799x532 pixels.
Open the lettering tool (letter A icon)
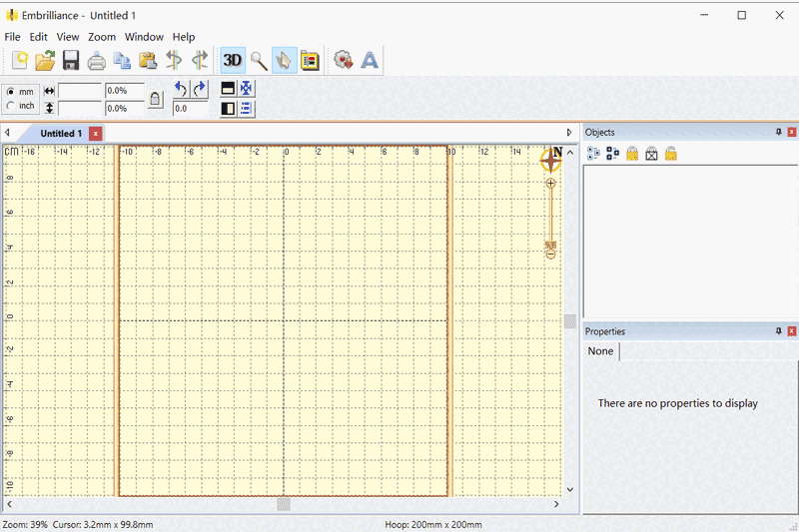click(370, 61)
